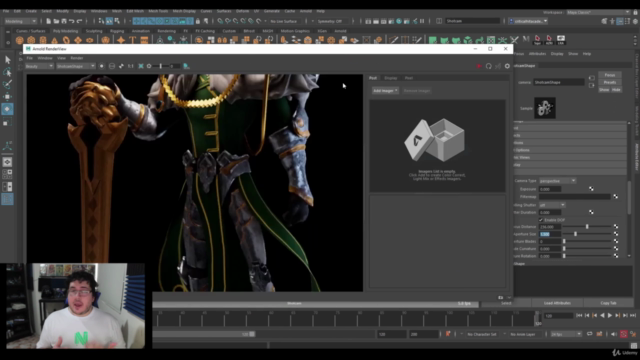Undo with the undo arrow icon

[71, 21]
